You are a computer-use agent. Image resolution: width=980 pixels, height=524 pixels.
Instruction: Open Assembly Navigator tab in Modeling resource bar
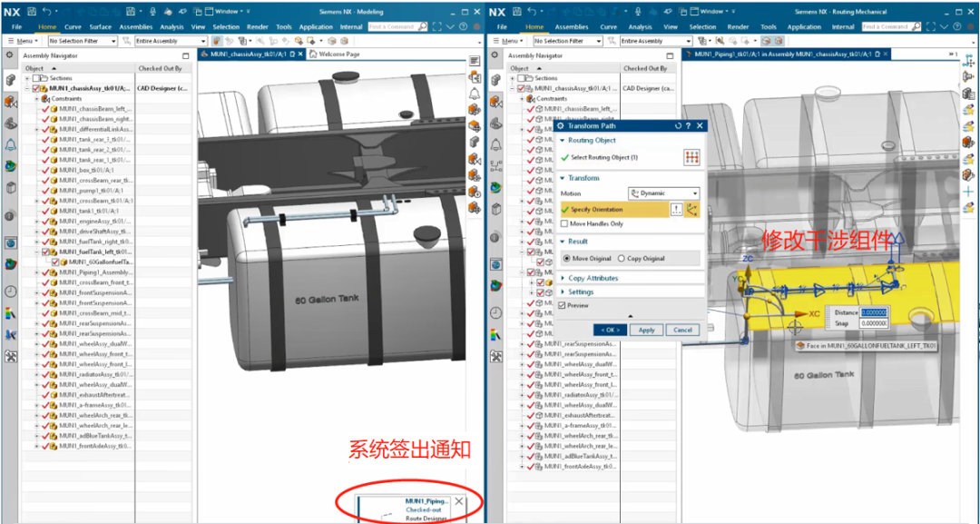point(10,79)
